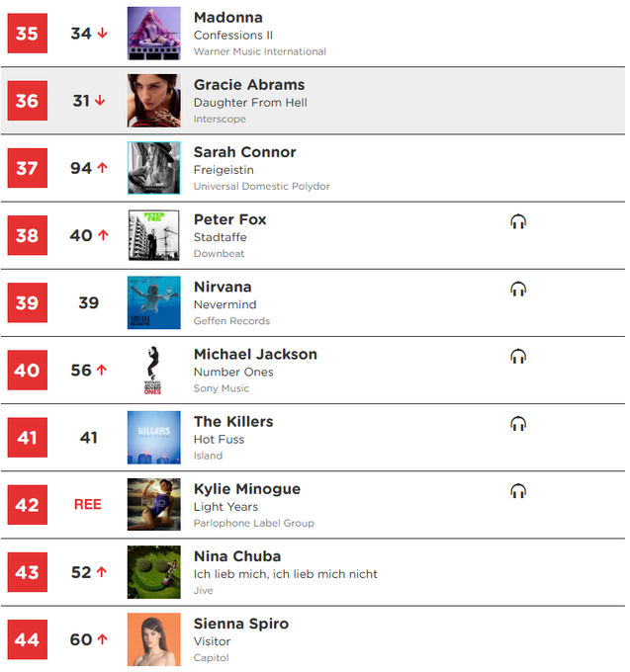Click the headphone icon beside The Killers
The height and width of the screenshot is (672, 630).
tap(518, 423)
